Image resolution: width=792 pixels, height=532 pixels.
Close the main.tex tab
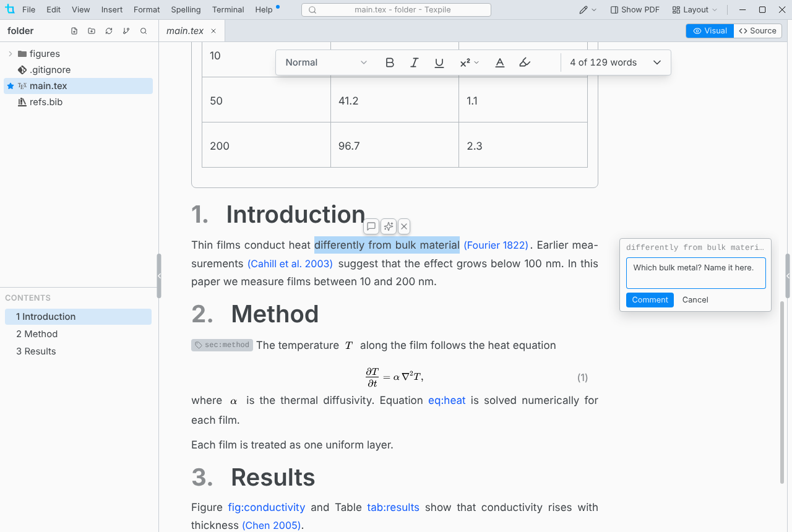click(213, 31)
